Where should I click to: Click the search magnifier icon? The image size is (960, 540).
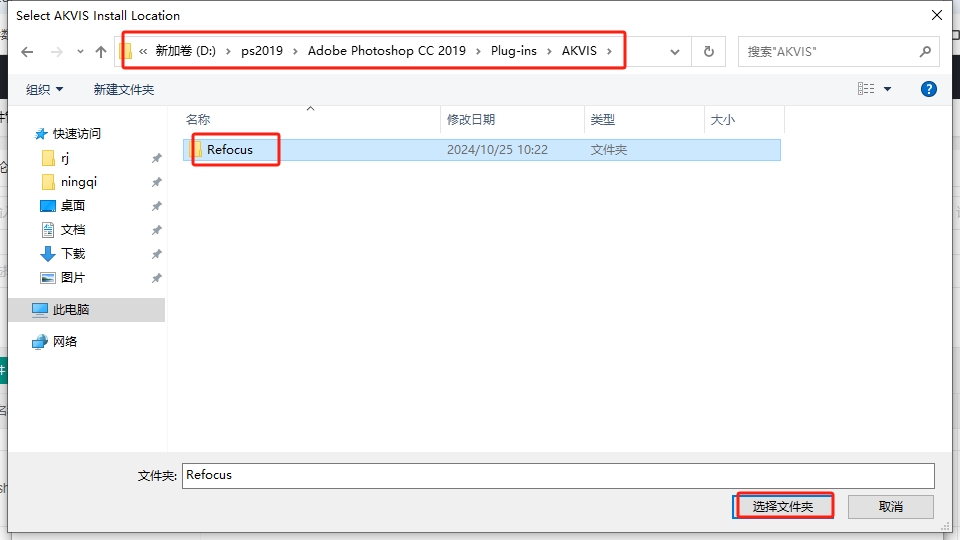(x=925, y=52)
